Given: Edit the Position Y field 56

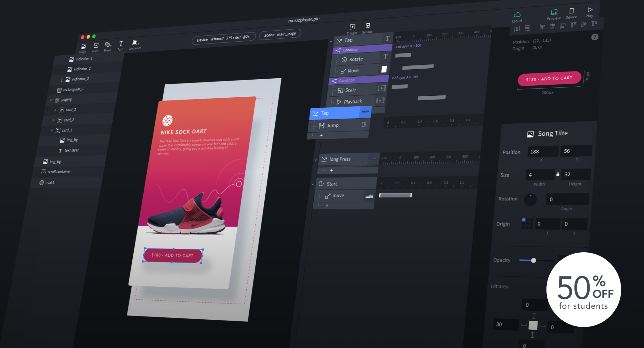Looking at the screenshot, I should 576,151.
